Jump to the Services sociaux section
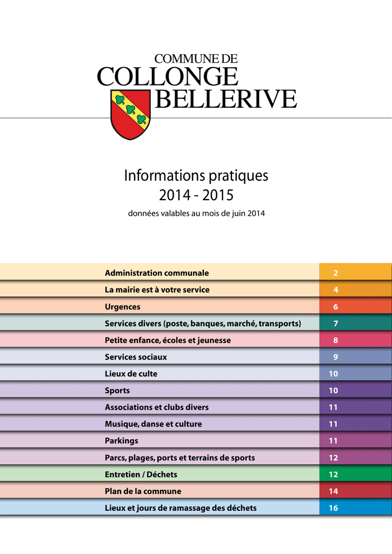The height and width of the screenshot is (554, 392). tap(136, 357)
